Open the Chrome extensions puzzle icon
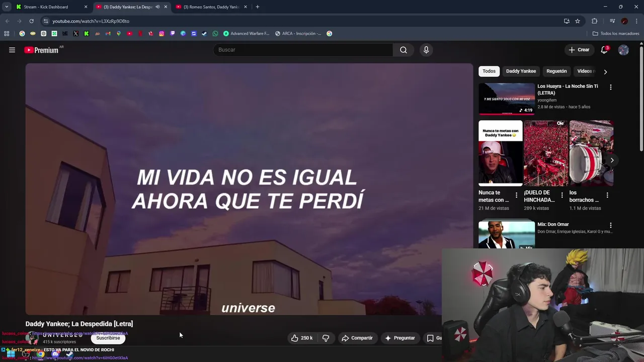The height and width of the screenshot is (362, 644). coord(595,21)
